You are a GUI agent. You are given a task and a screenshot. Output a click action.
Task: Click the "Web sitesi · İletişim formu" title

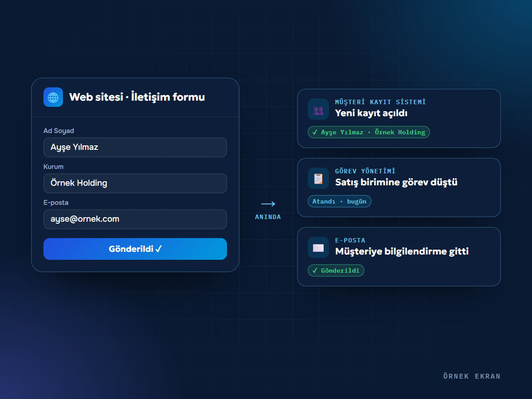(137, 97)
